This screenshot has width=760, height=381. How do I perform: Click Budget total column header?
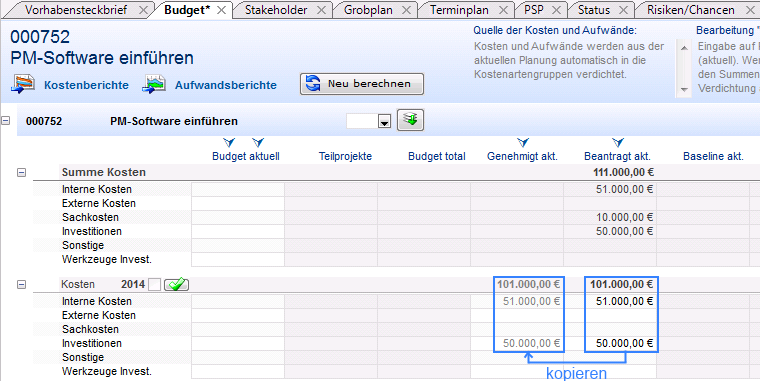click(x=437, y=157)
